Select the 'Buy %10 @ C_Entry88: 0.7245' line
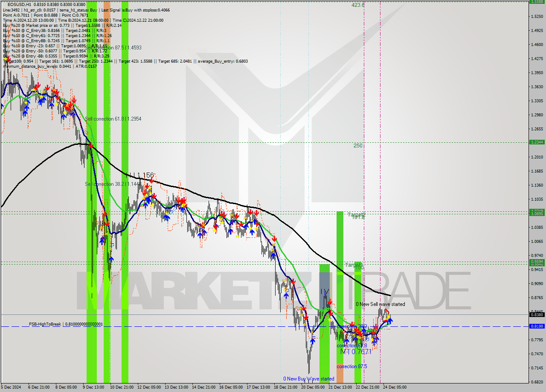This screenshot has width=546, height=392. point(56,40)
